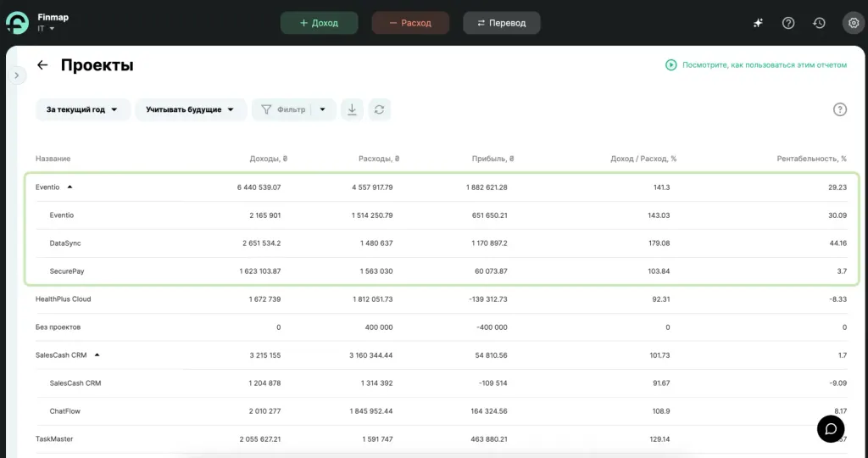This screenshot has width=868, height=458.
Task: Click TaskMaster ratio 129.14
Action: coord(659,439)
